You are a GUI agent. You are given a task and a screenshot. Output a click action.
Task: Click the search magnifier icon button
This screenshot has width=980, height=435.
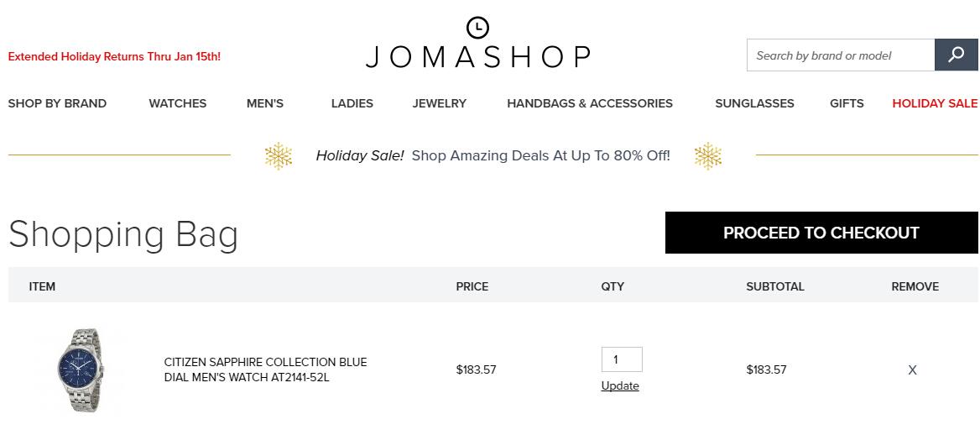pos(957,55)
